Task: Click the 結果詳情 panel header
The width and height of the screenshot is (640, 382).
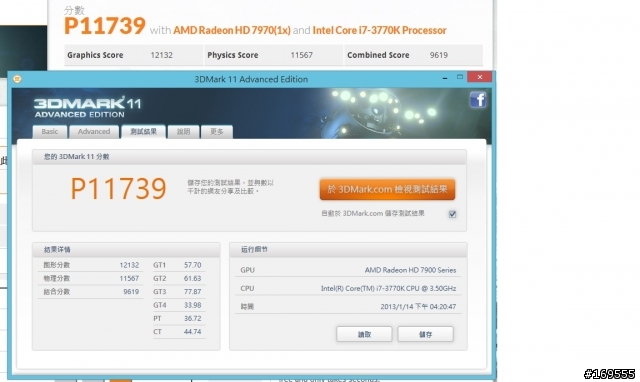Action: click(x=126, y=249)
